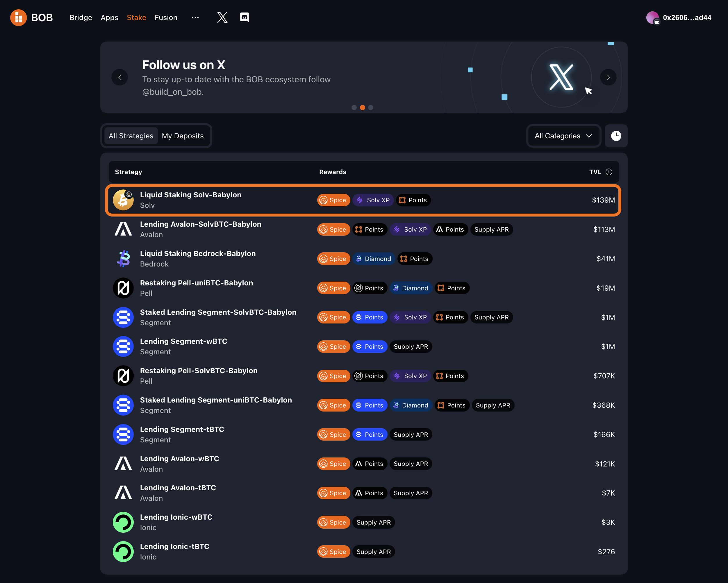
Task: Click the Supply APR badge on Lending Segment-wBTC
Action: [411, 347]
